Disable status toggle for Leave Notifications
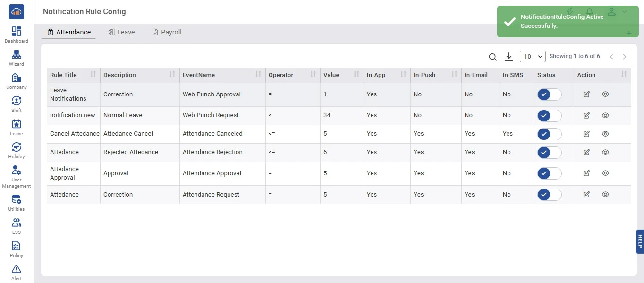This screenshot has height=283, width=644. coord(549,94)
